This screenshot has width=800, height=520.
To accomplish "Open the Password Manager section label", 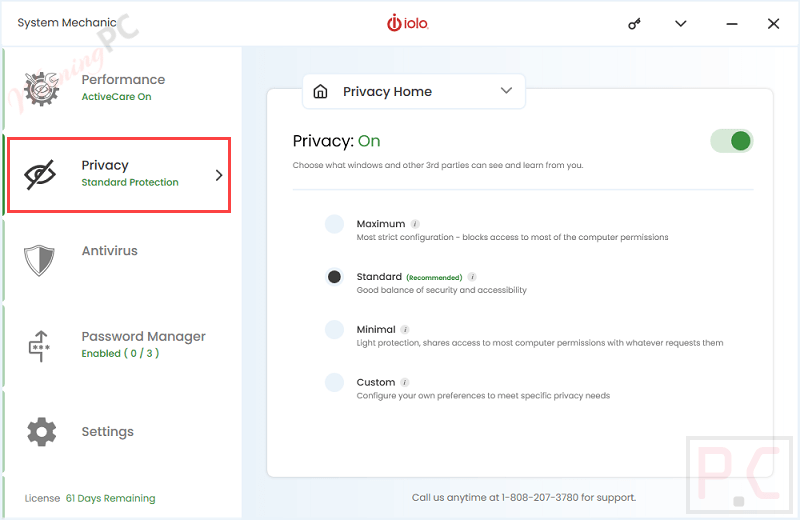I will (143, 336).
